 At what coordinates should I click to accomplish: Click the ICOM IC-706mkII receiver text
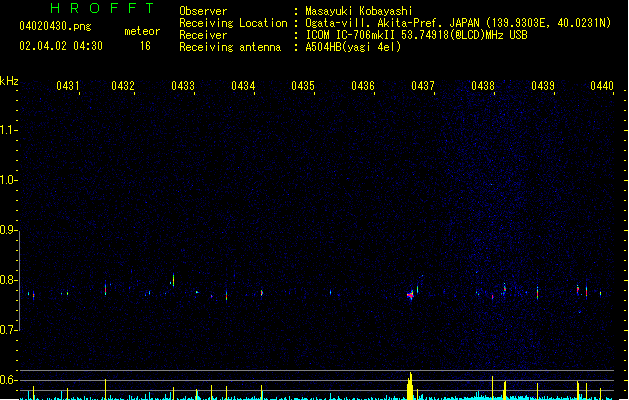click(416, 35)
